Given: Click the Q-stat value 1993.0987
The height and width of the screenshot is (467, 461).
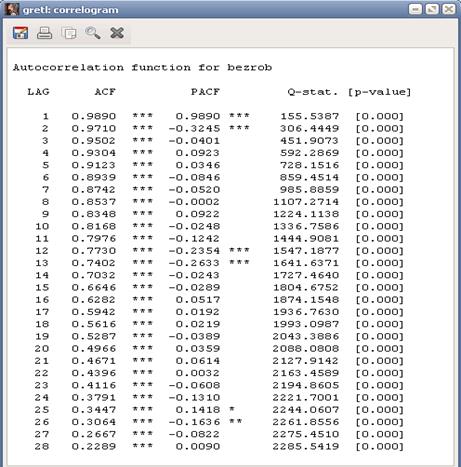Looking at the screenshot, I should [x=306, y=324].
